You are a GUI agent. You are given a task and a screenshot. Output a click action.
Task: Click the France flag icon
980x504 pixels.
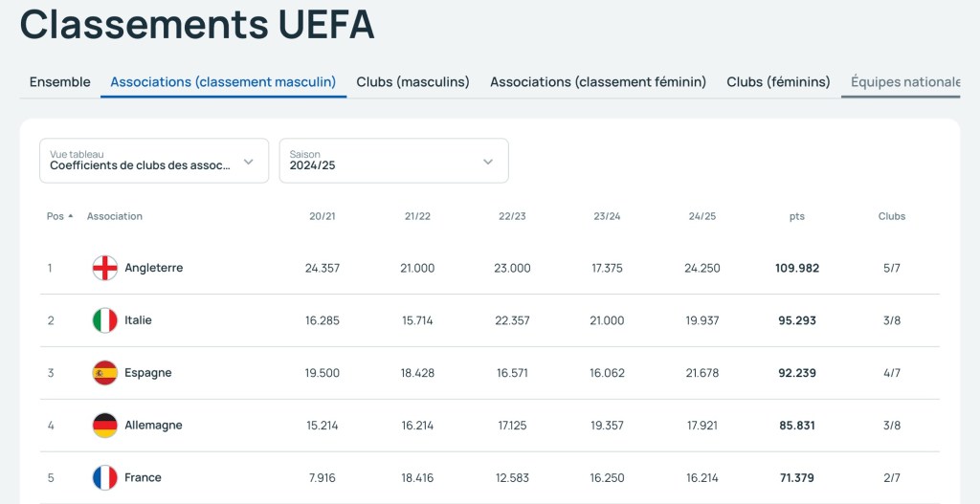[x=104, y=477]
